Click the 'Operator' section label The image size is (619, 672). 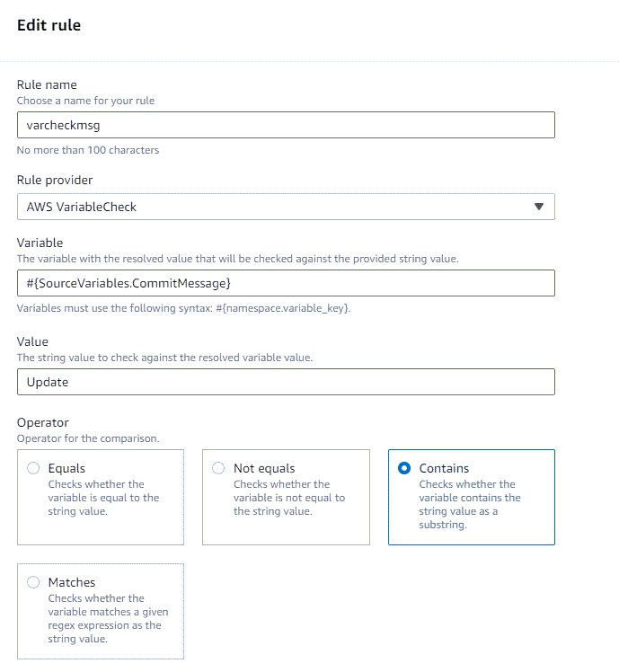coord(43,422)
